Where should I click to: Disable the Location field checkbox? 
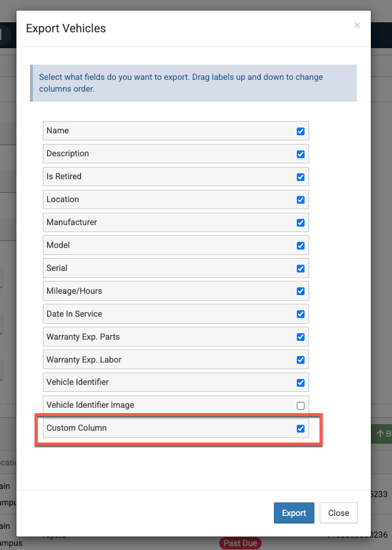(300, 200)
